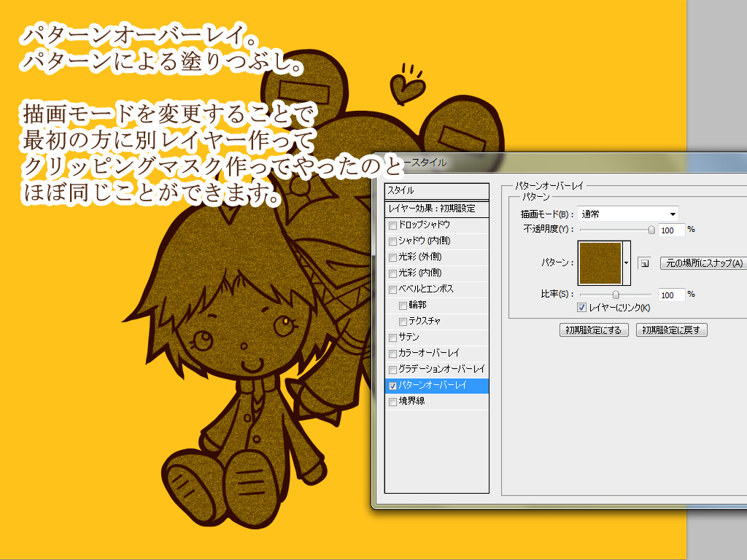Uncheck the パターンオーバーレイ checkbox
This screenshot has height=560, width=747.
click(393, 386)
